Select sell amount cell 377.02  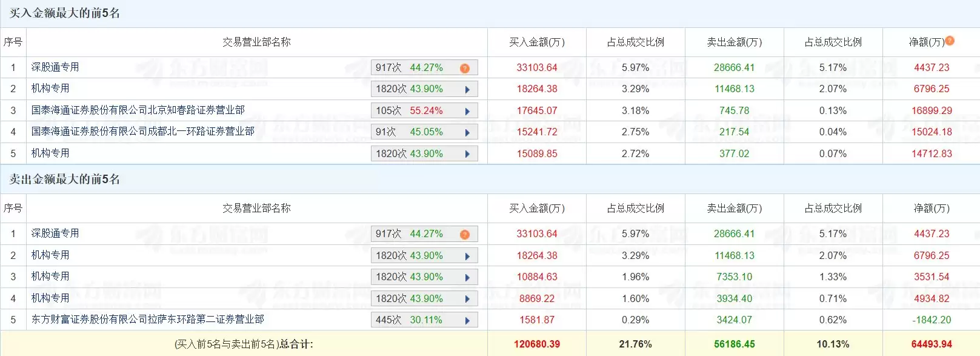click(735, 153)
